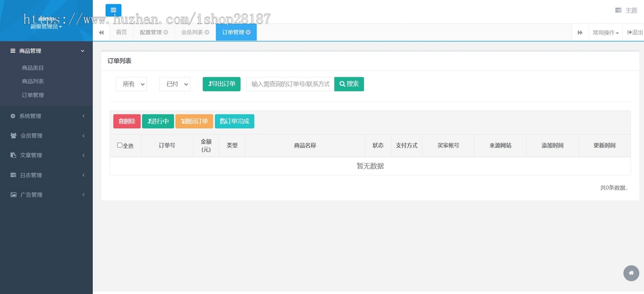Click the list icon beside 日志管理
The image size is (644, 294).
[13, 175]
